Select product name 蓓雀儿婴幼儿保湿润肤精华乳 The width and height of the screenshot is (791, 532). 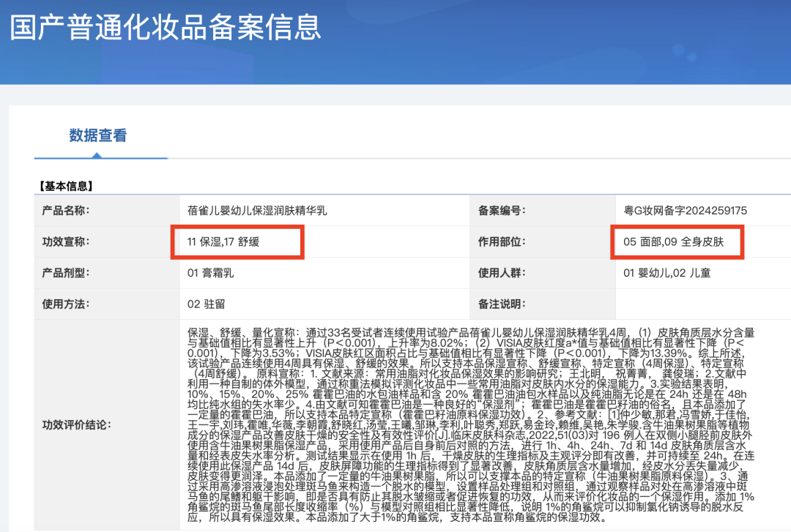(x=257, y=210)
